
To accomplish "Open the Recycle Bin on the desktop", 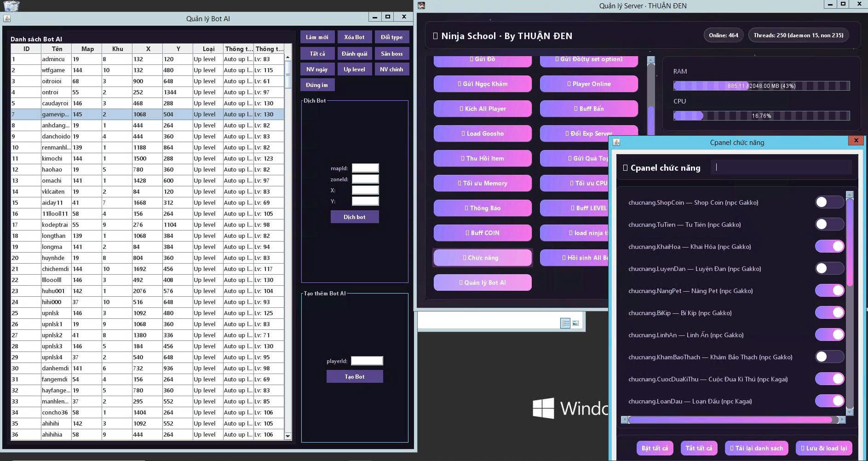I will point(11,6).
